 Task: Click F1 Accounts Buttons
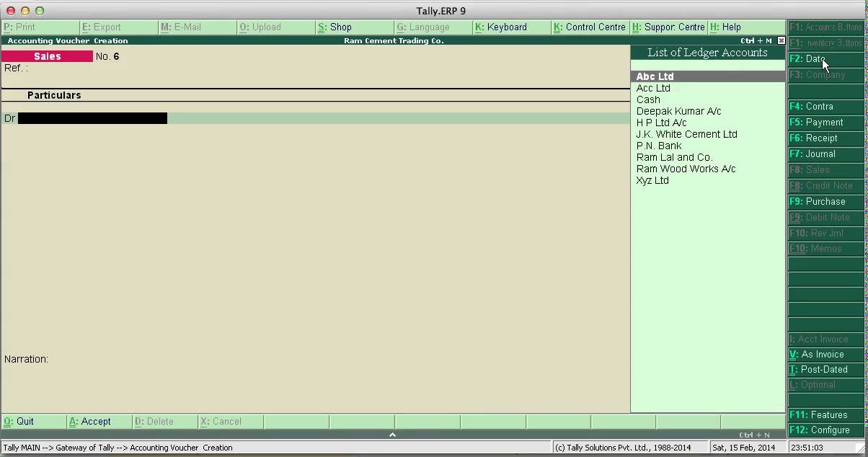(825, 27)
